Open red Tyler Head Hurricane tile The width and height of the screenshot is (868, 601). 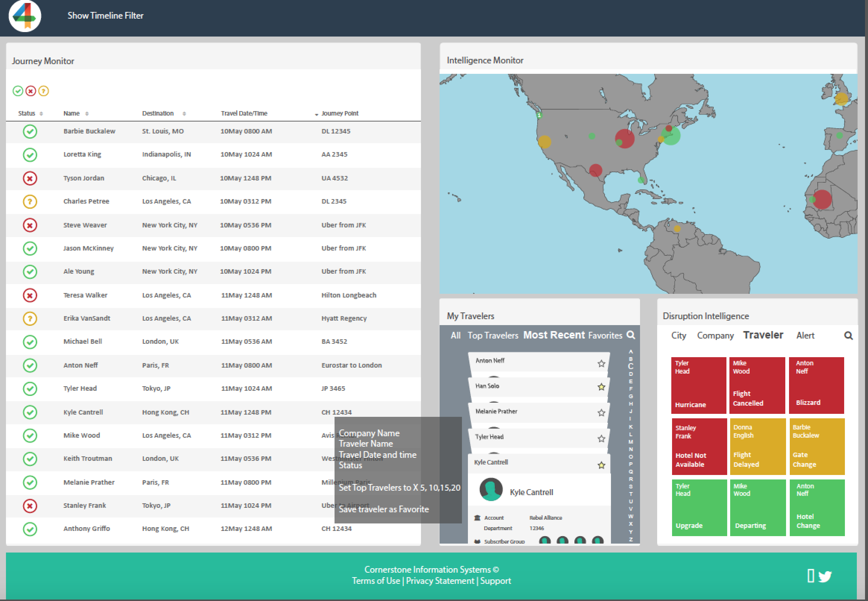(x=699, y=385)
